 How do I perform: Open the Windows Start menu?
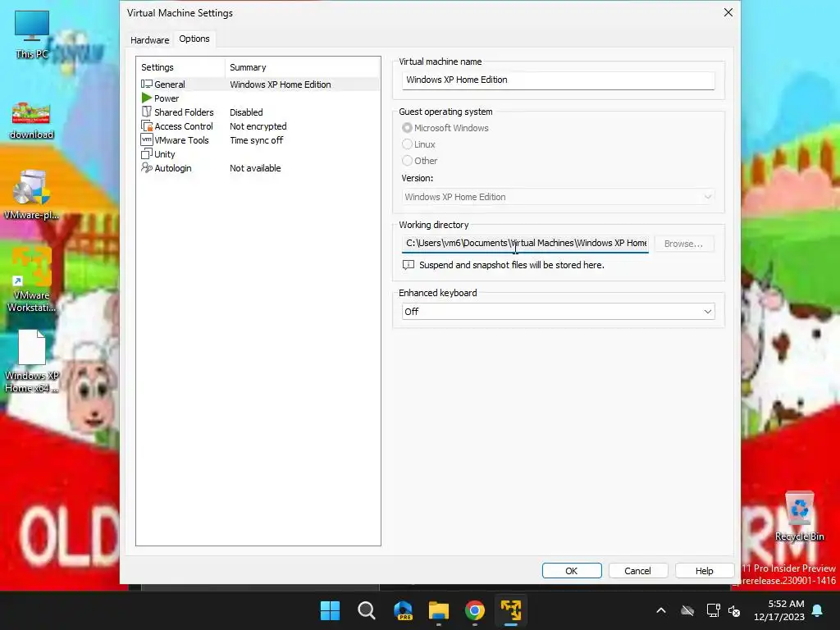tap(330, 610)
